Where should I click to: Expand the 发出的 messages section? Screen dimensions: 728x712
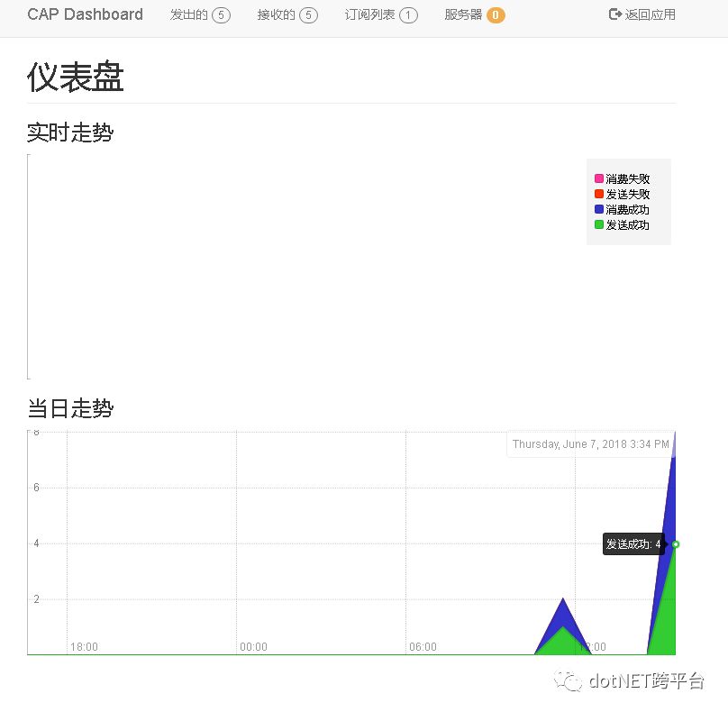point(189,14)
